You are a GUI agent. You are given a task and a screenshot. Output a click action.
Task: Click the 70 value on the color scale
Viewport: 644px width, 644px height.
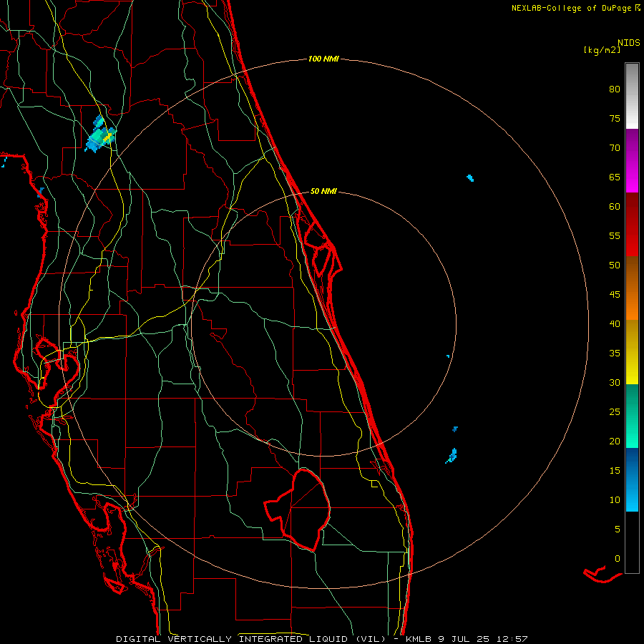click(x=615, y=148)
